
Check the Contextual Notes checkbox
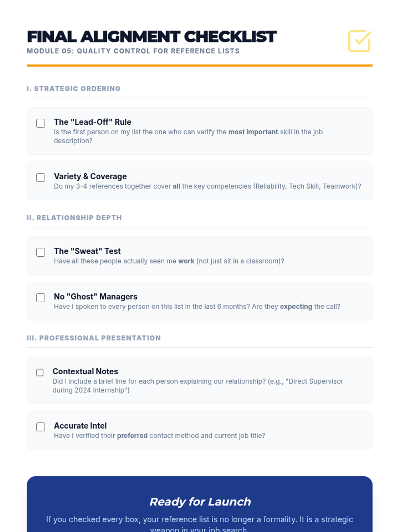click(40, 372)
